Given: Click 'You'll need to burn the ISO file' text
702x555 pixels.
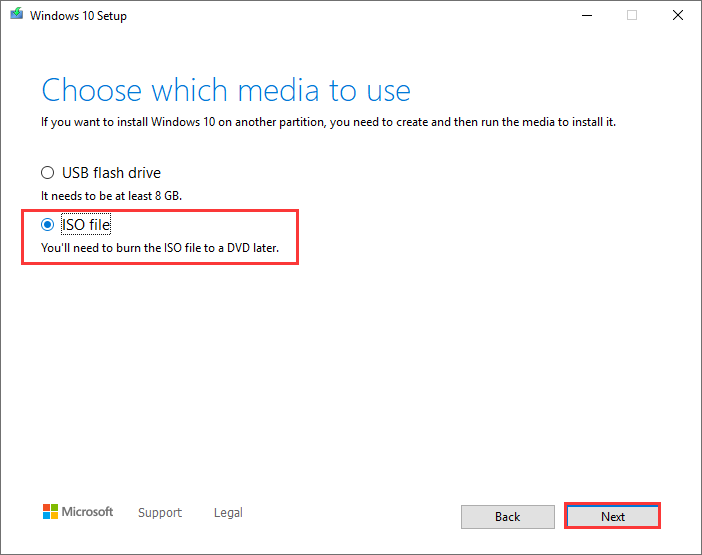Looking at the screenshot, I should tap(160, 248).
